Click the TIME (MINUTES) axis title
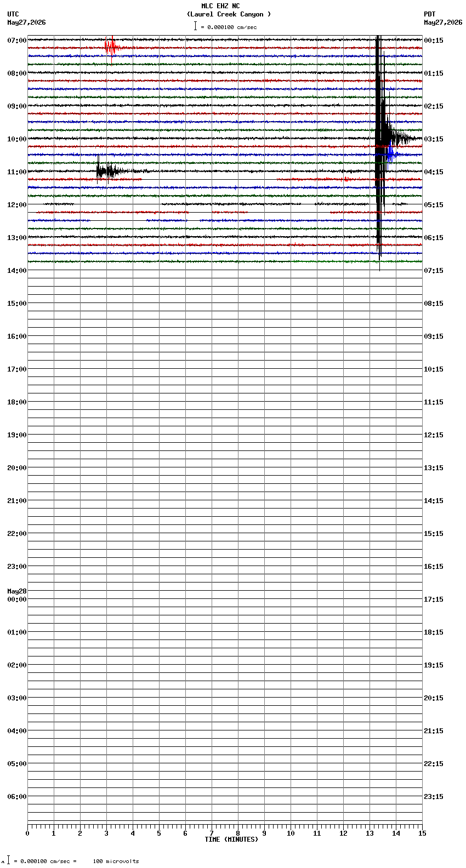 (231, 839)
